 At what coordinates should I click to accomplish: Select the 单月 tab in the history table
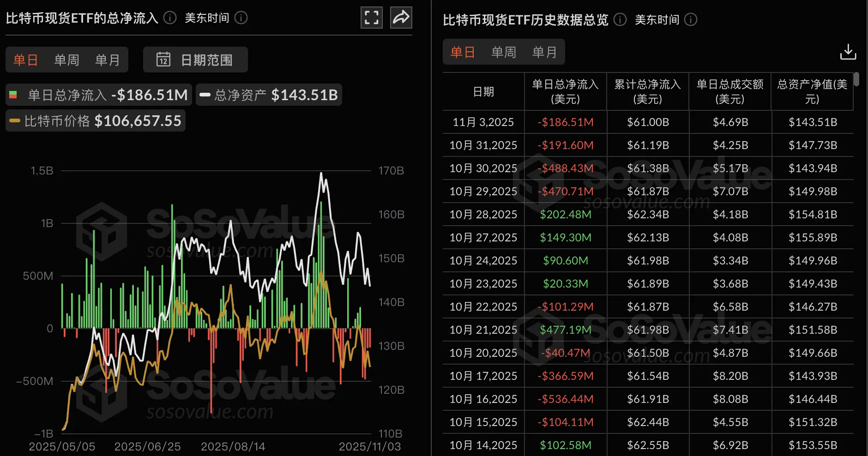(545, 52)
